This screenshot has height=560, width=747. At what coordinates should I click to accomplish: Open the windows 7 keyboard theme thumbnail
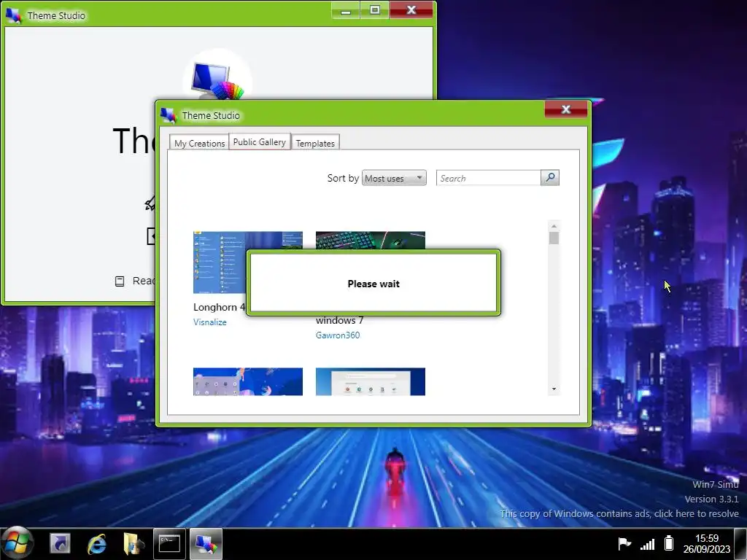[370, 240]
